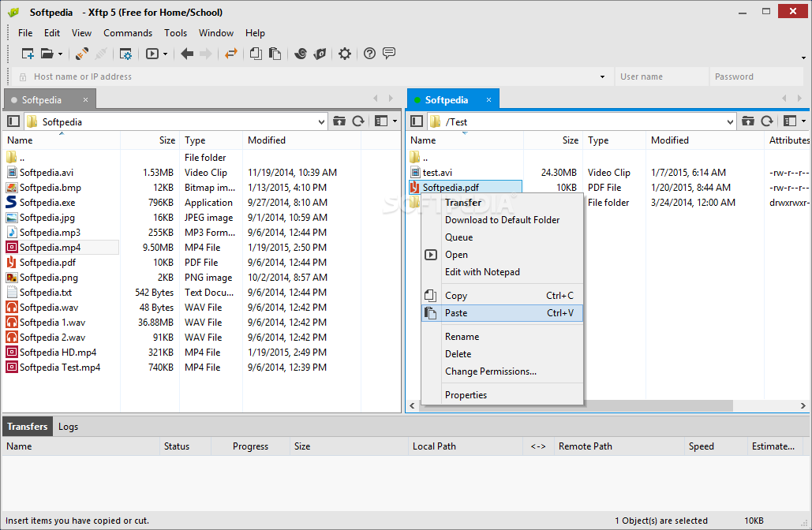Close the local Softpedia tab
The image size is (812, 530).
85,100
